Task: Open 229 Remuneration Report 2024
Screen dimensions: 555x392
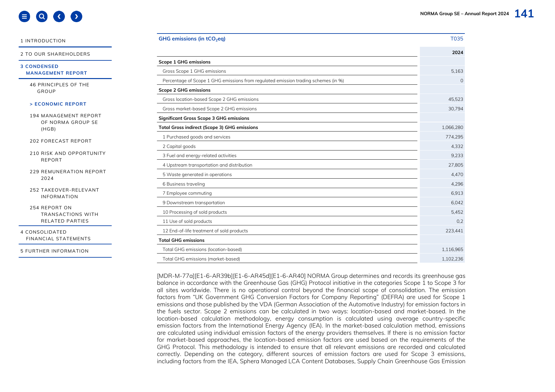Action: coord(68,175)
